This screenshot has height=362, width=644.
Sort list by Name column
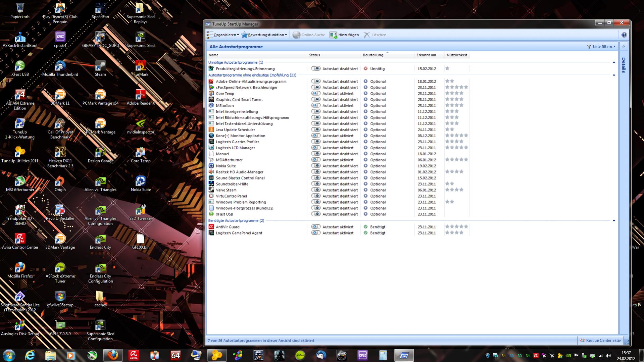tap(257, 55)
